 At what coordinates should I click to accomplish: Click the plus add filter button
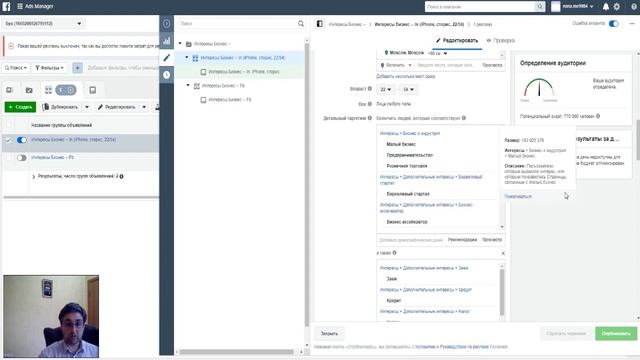click(x=77, y=68)
